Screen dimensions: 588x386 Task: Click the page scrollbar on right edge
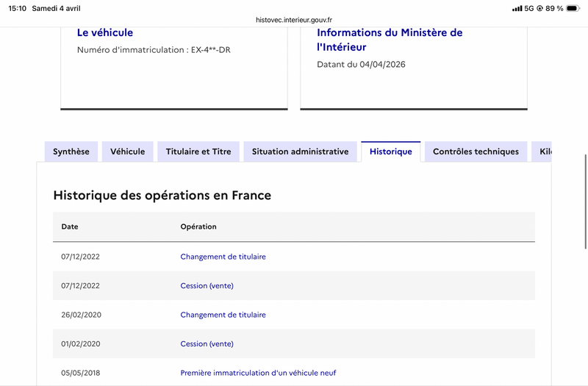[585, 191]
